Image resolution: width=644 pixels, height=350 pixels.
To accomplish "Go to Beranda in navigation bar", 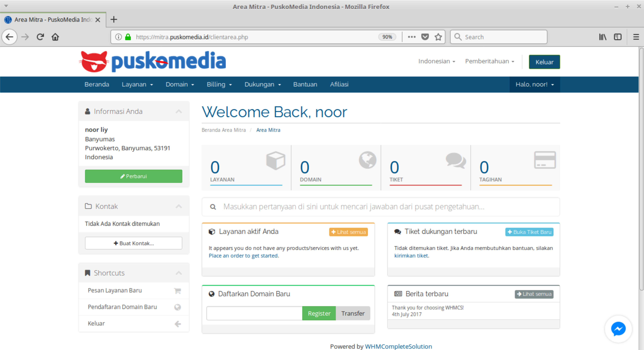I will point(97,85).
